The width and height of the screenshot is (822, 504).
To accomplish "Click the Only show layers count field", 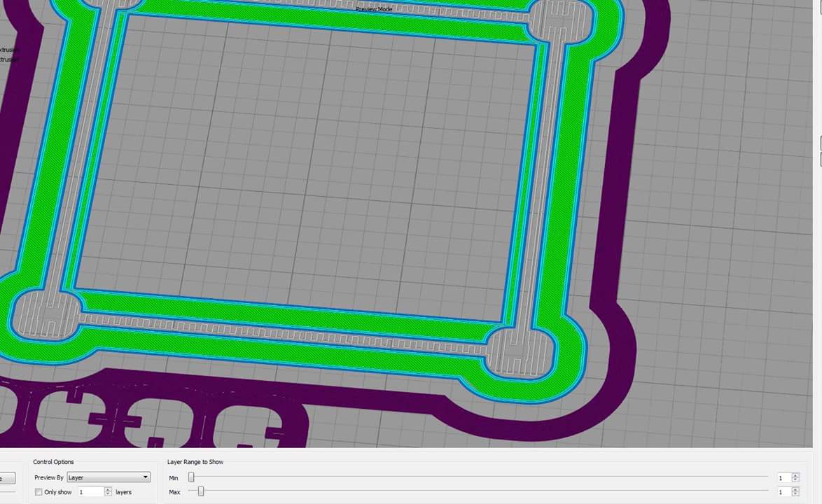I will coord(91,492).
